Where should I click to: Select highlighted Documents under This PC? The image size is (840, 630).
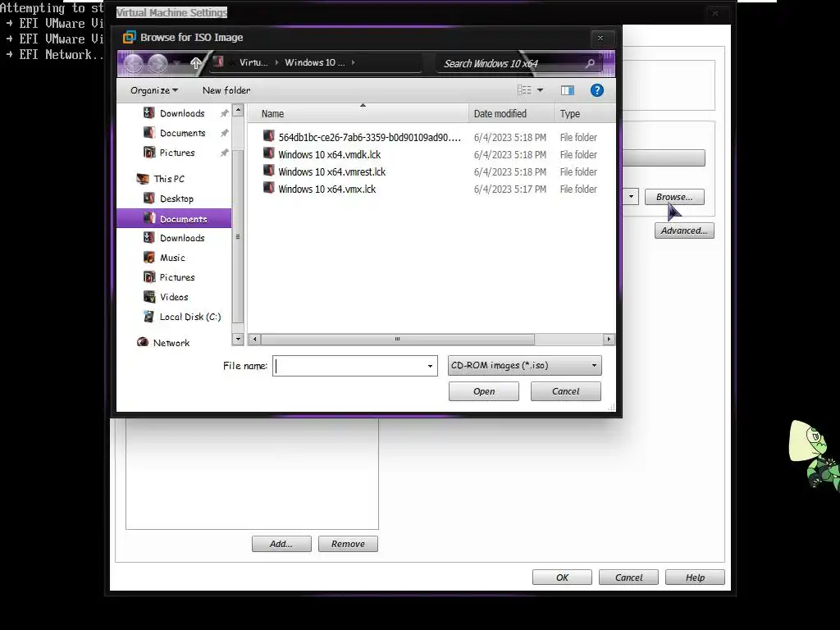pyautogui.click(x=174, y=218)
